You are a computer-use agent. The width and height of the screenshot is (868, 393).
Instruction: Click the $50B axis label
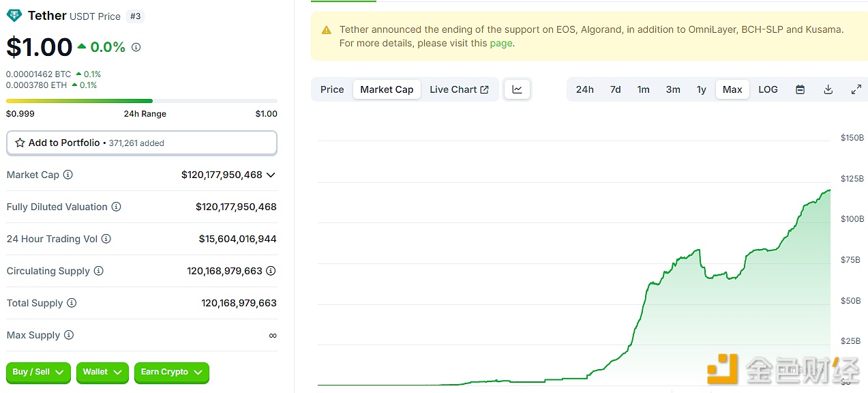tap(852, 301)
